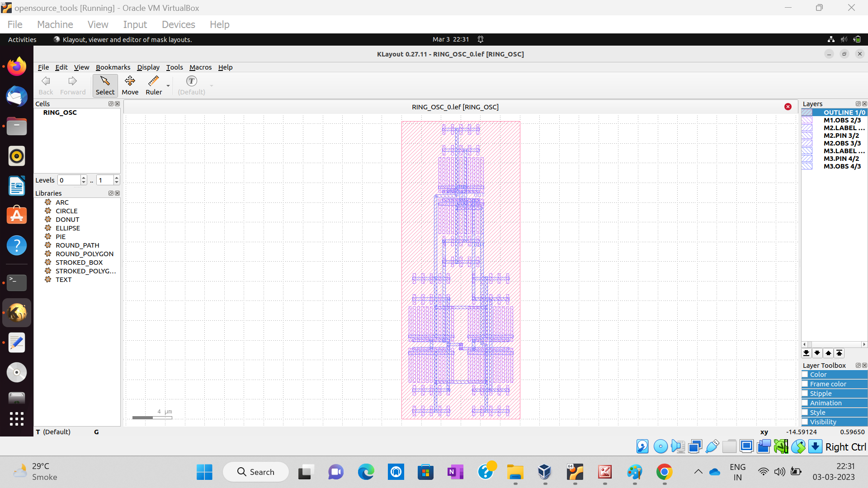Screen dimensions: 868x488
Task: Move selected layer to bottom
Action: click(806, 353)
